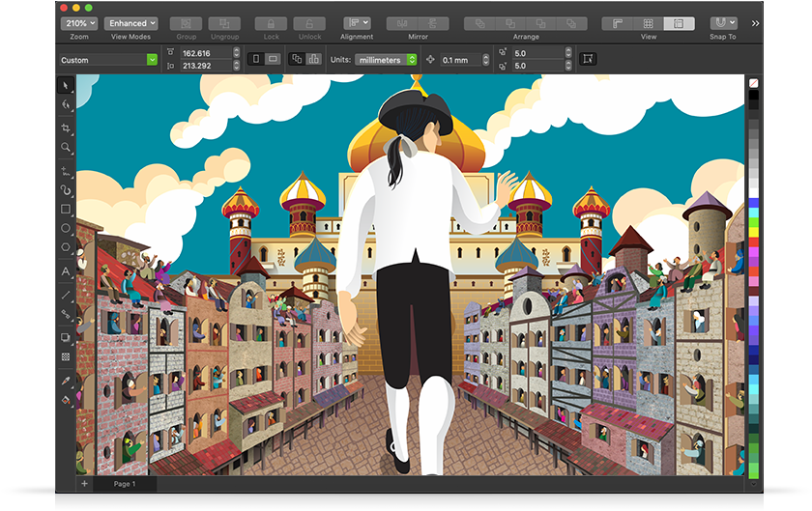Select the Crop tool

[x=66, y=128]
